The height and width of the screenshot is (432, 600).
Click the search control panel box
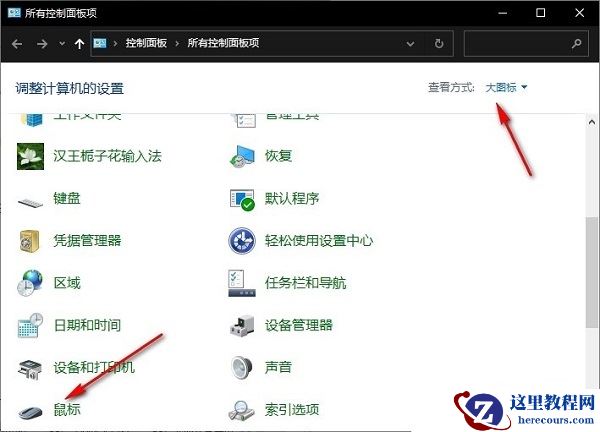coord(526,44)
